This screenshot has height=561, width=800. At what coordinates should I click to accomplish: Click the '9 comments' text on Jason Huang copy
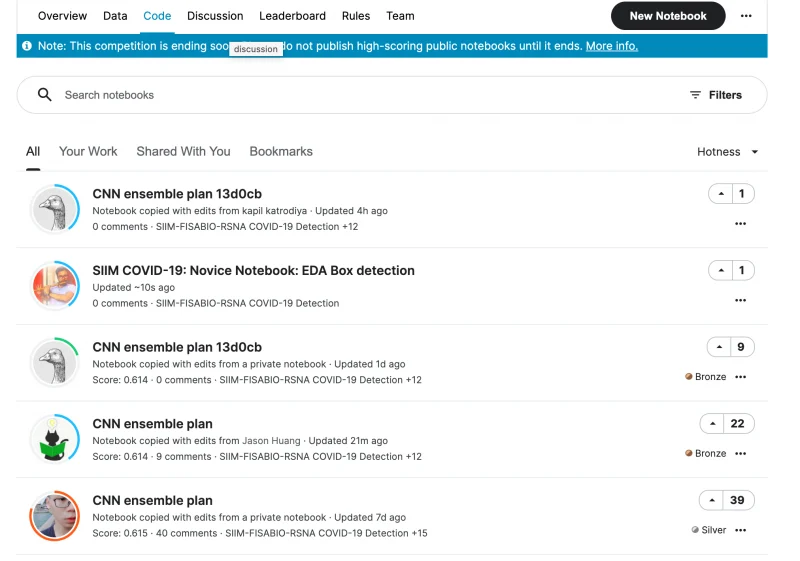184,456
